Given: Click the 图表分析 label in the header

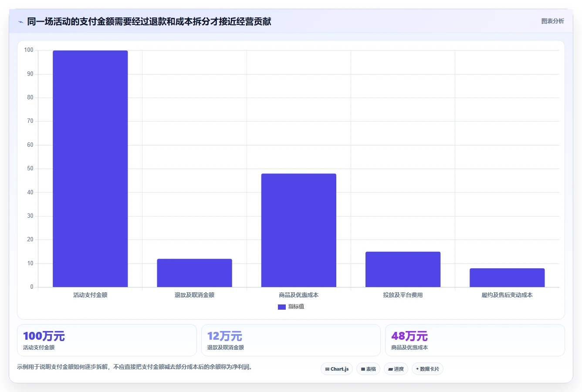Looking at the screenshot, I should pyautogui.click(x=552, y=21).
